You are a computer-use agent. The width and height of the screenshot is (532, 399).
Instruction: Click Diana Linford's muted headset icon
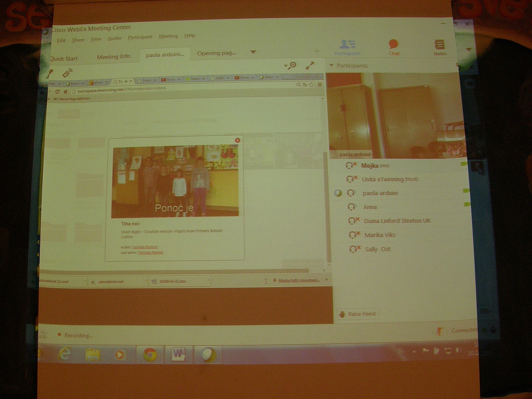pos(354,220)
